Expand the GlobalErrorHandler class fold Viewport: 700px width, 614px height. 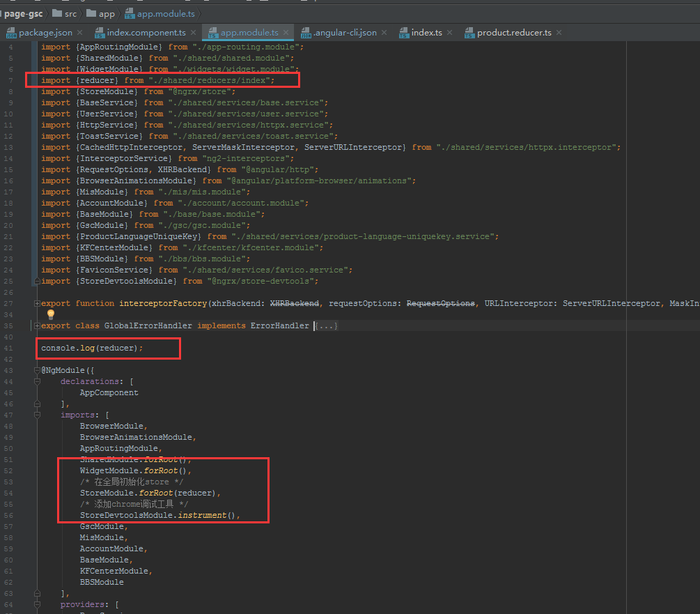point(38,326)
